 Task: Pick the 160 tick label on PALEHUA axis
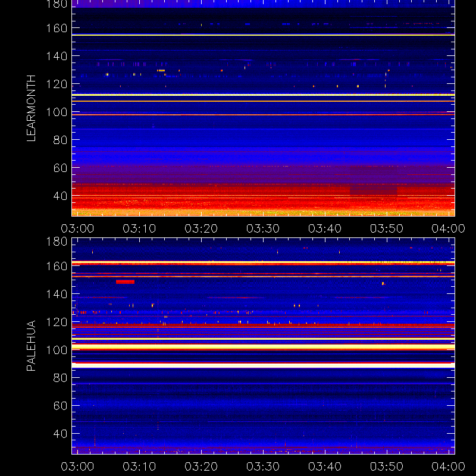click(x=57, y=266)
